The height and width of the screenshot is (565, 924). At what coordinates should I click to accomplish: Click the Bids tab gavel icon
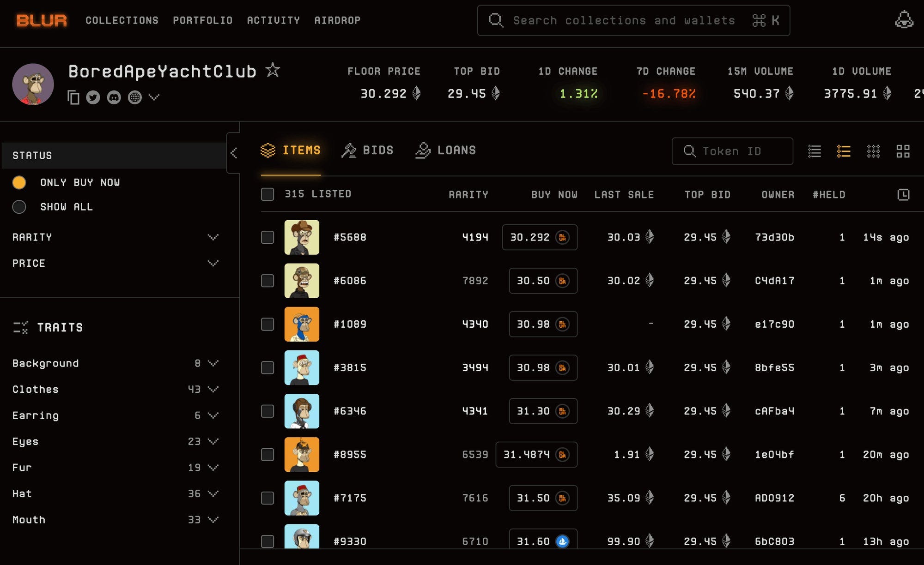tap(349, 150)
